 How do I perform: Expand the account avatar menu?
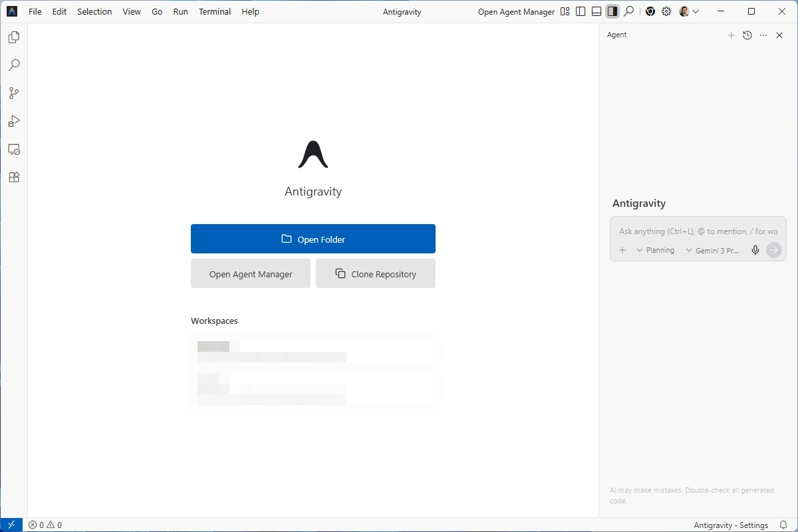[x=688, y=11]
